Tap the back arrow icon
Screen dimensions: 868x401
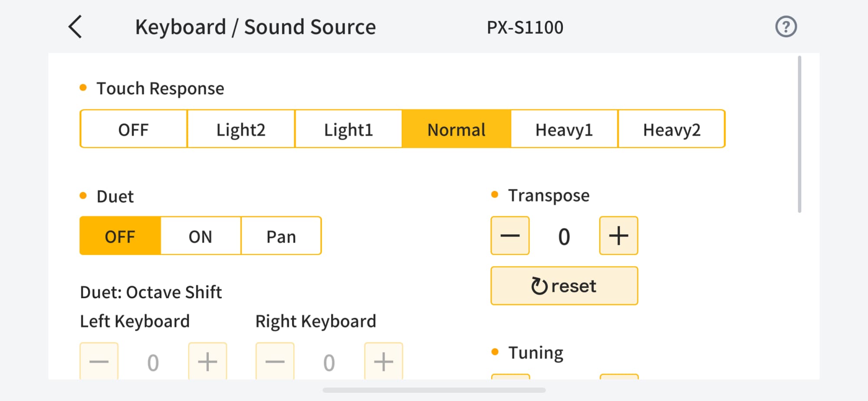(x=76, y=27)
